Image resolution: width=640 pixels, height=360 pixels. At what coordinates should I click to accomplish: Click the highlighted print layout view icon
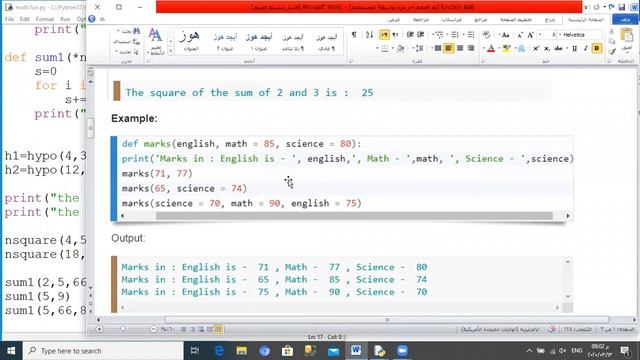pyautogui.click(x=218, y=329)
